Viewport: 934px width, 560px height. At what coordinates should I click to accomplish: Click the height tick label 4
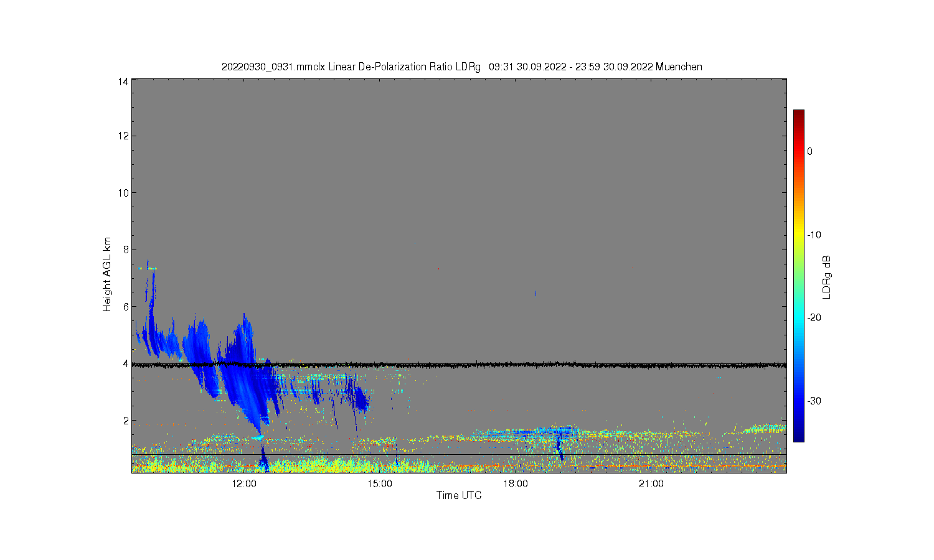point(126,363)
